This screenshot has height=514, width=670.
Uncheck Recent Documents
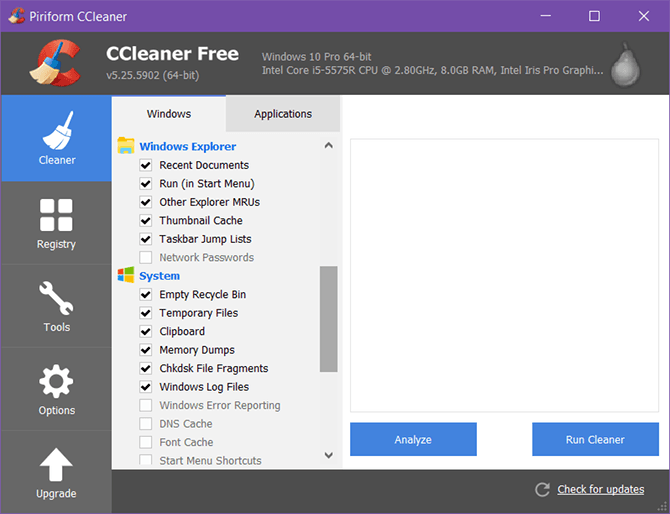[146, 165]
